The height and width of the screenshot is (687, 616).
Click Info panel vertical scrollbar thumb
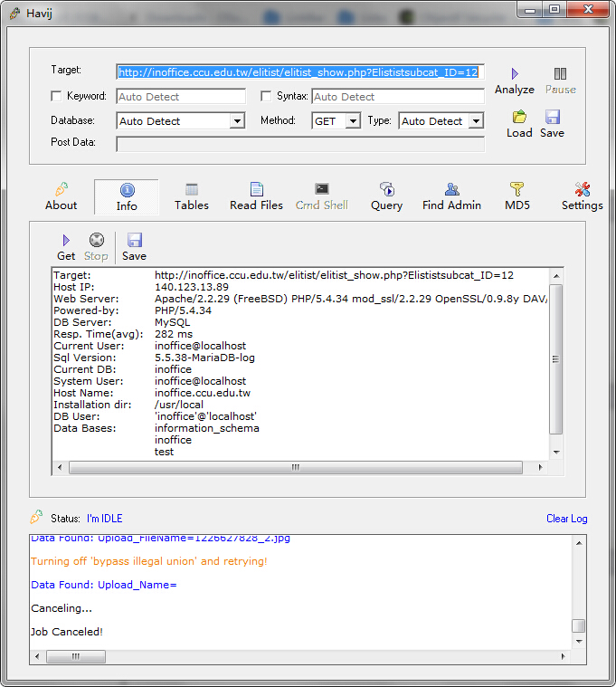coord(556,359)
